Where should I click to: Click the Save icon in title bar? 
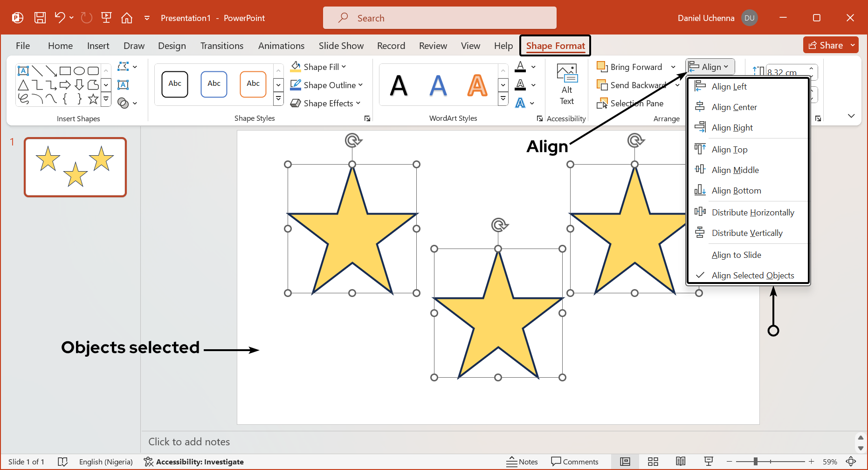(40, 18)
